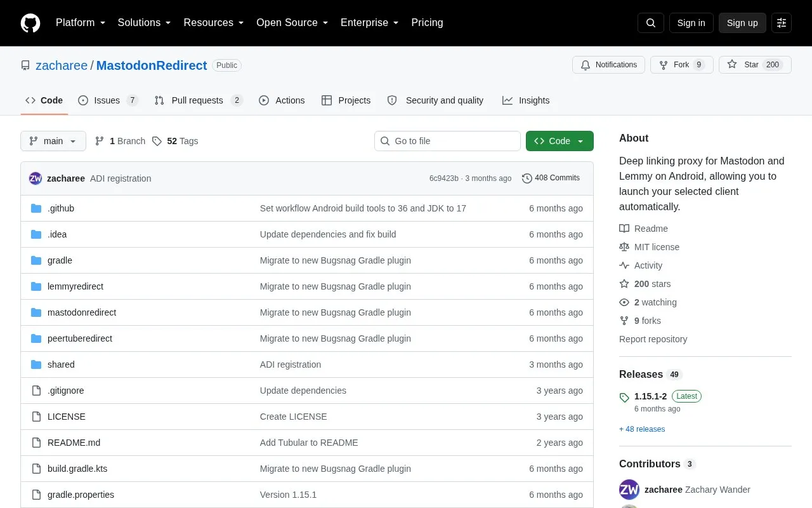This screenshot has width=812, height=508.
Task: Switch to the Pull requests tab
Action: click(198, 100)
